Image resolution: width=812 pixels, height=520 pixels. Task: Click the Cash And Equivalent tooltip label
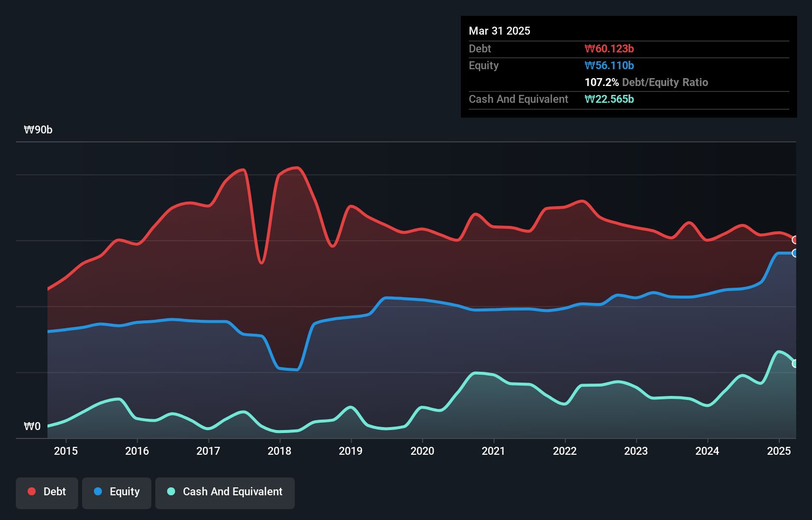click(x=518, y=99)
